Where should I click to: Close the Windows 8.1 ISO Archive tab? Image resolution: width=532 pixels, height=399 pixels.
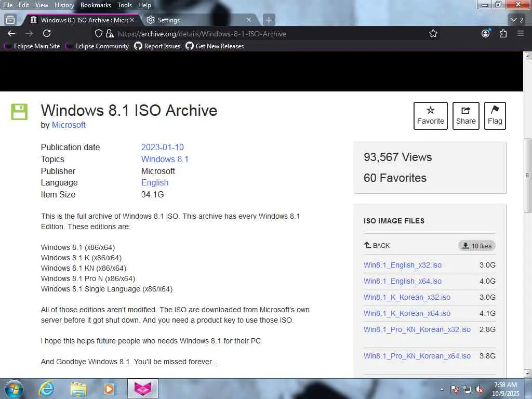point(132,20)
